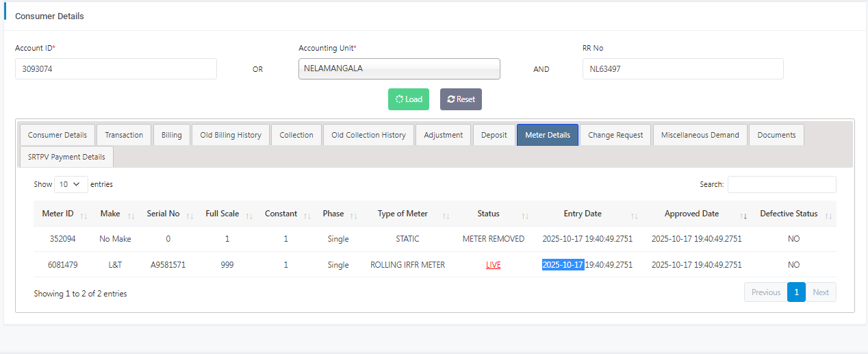
Task: Click the Reset button
Action: 461,99
